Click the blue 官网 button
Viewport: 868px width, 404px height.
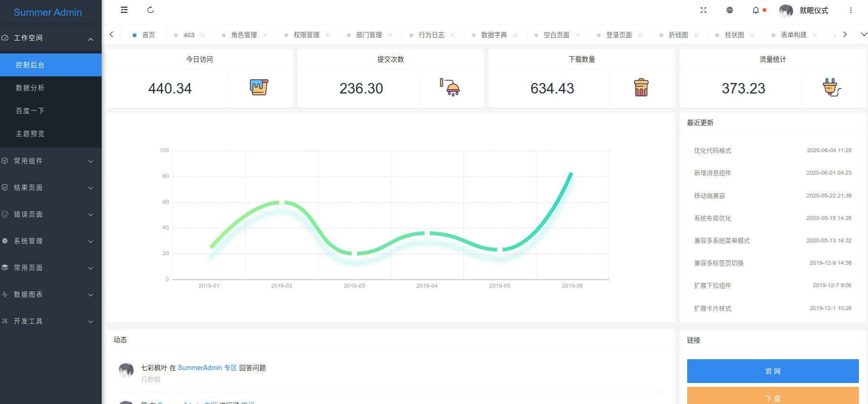point(773,371)
